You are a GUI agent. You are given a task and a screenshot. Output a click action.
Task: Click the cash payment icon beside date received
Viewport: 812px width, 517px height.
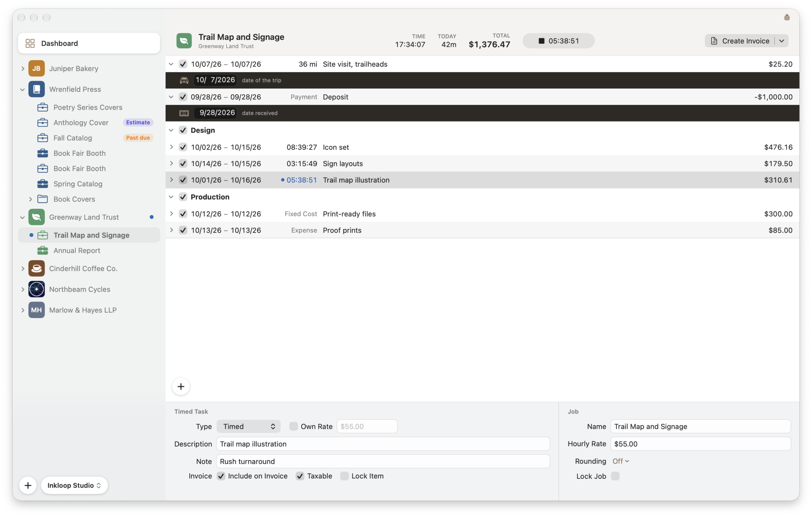184,113
